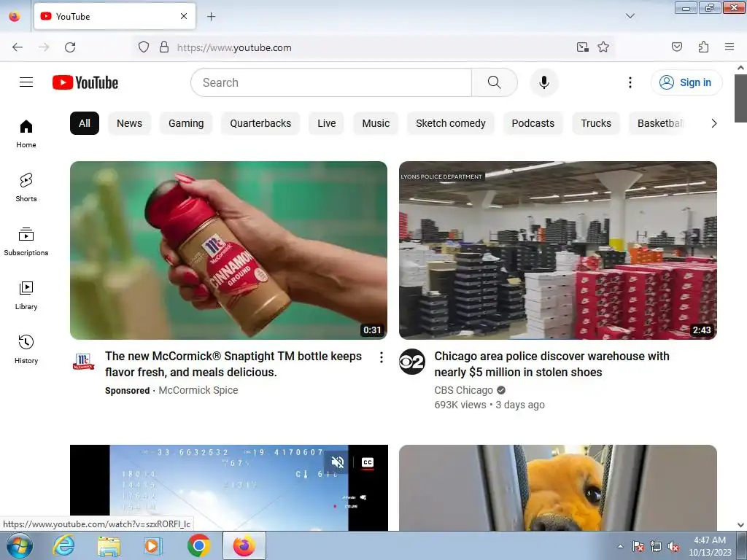Open Shorts in sidebar
747x560 pixels.
pos(26,187)
